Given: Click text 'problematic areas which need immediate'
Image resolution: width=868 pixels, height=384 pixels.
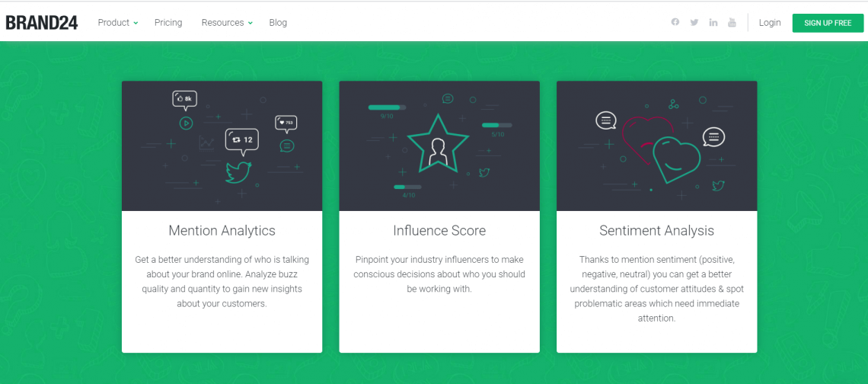Looking at the screenshot, I should [656, 304].
